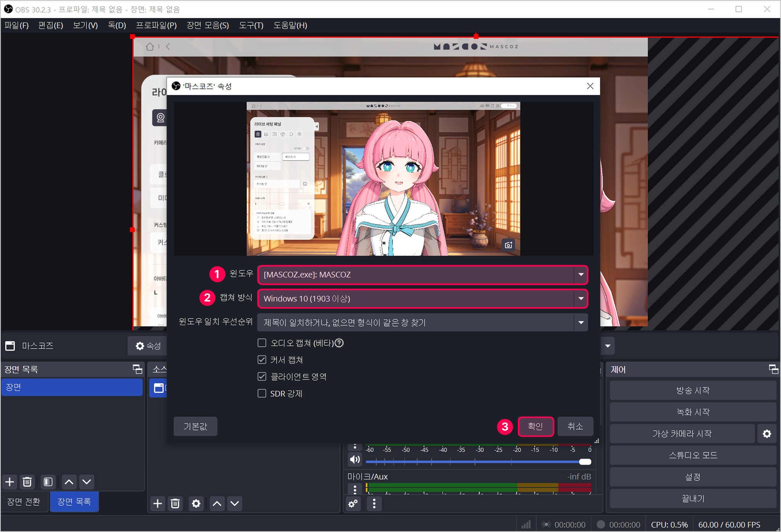Open 도구(T) menu
The image size is (781, 532).
point(251,26)
